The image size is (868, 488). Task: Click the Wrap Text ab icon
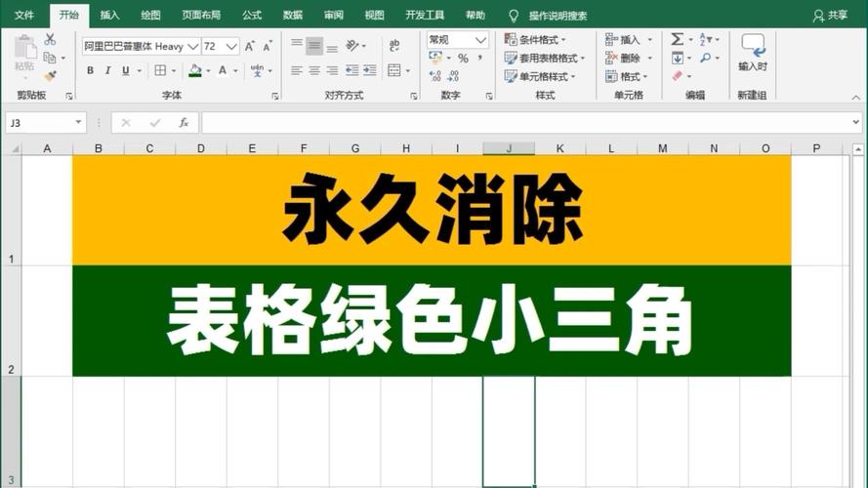click(x=394, y=45)
